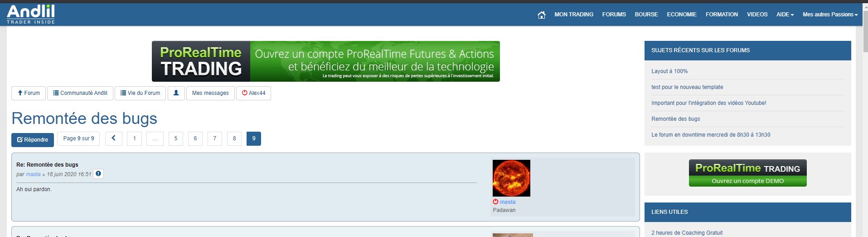Viewport: 868px width, 237px height.
Task: Go up to Forum index
Action: point(29,93)
